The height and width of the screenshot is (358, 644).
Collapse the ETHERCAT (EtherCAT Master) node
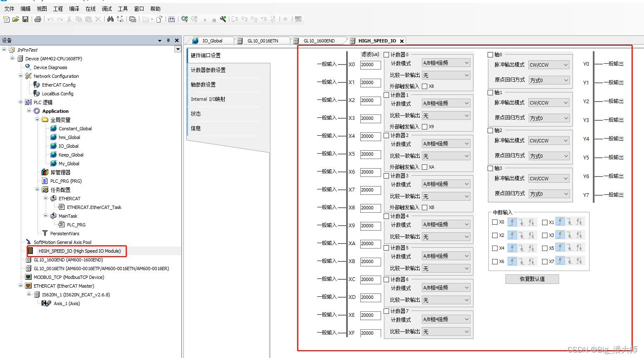tap(20, 286)
